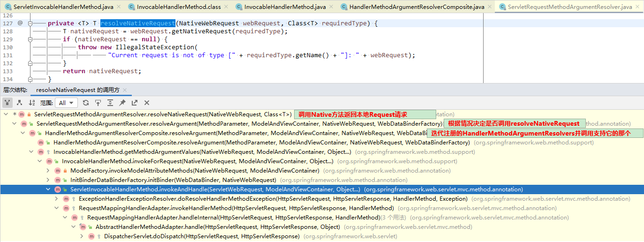Screen dimensions: 644x242
Task: Close the InvocableHandlerMethod.class tab
Action: [x=226, y=7]
